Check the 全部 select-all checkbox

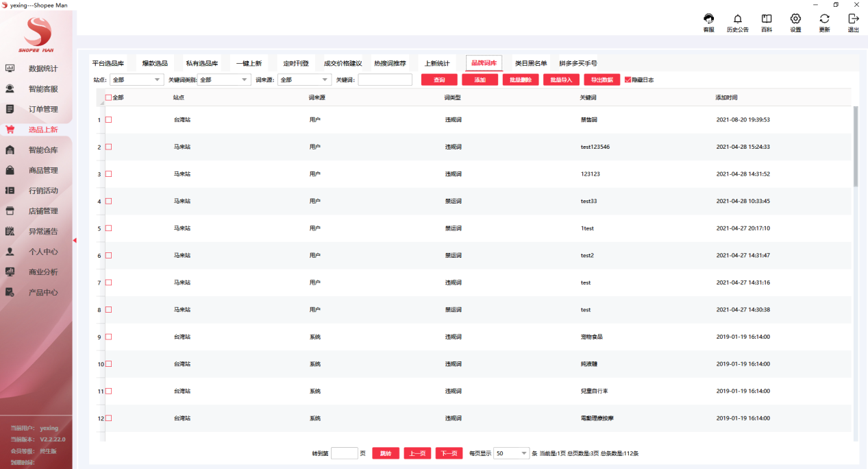[108, 98]
